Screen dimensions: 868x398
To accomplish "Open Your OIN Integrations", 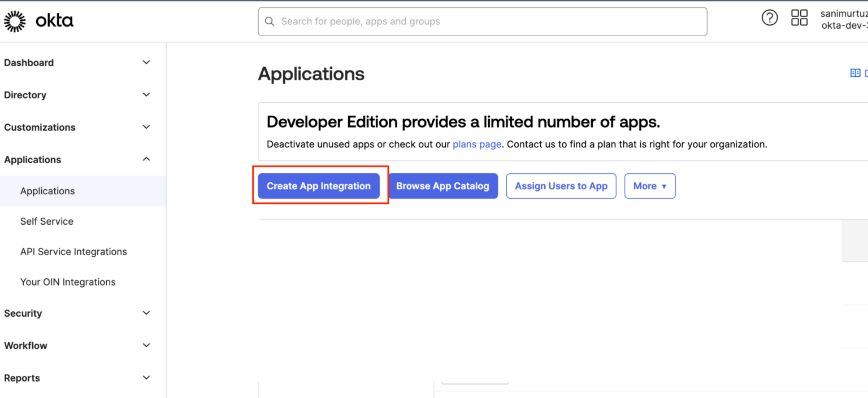I will pyautogui.click(x=68, y=282).
